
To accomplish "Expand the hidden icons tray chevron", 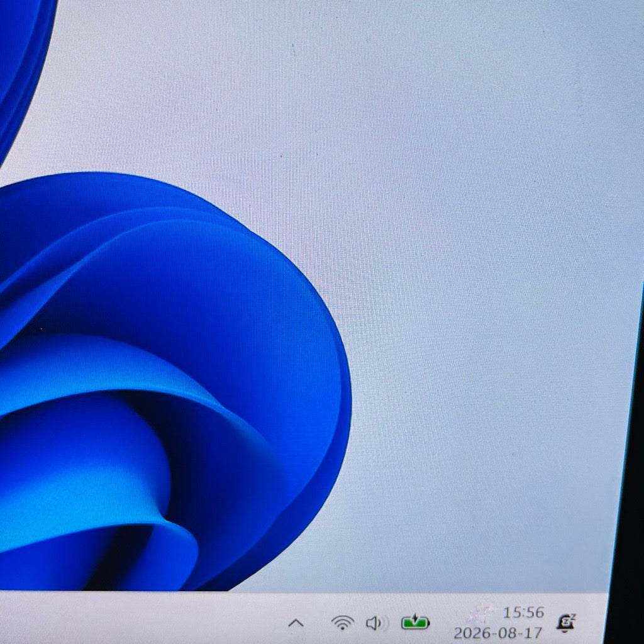I will [x=296, y=623].
